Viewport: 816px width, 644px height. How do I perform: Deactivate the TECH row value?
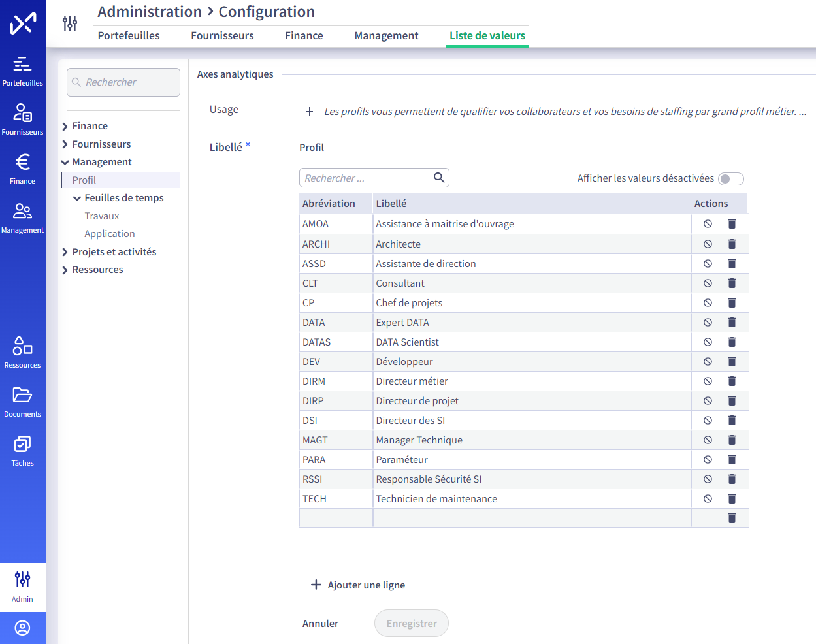(x=708, y=499)
